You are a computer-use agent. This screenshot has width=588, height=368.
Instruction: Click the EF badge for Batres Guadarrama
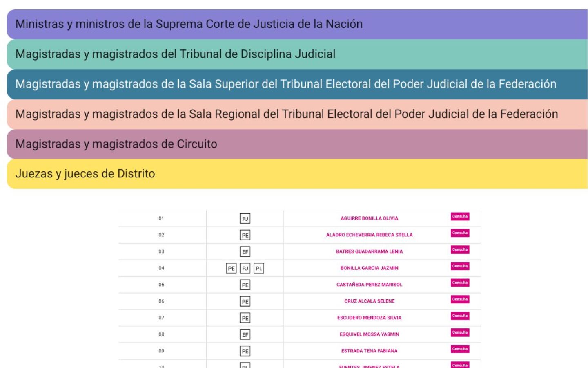click(245, 252)
